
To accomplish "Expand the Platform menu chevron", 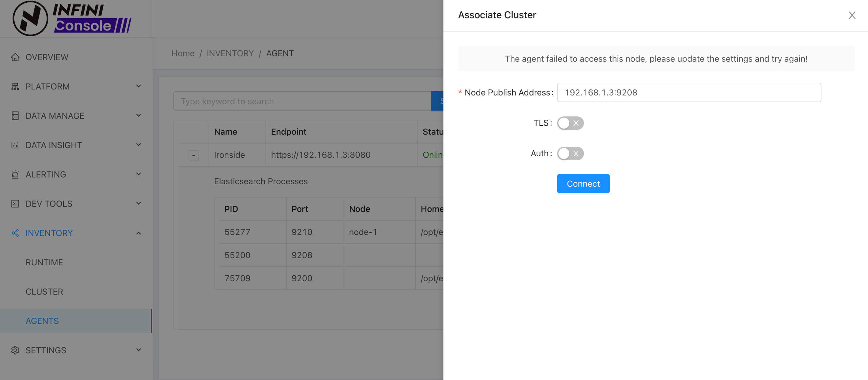I will coord(138,86).
